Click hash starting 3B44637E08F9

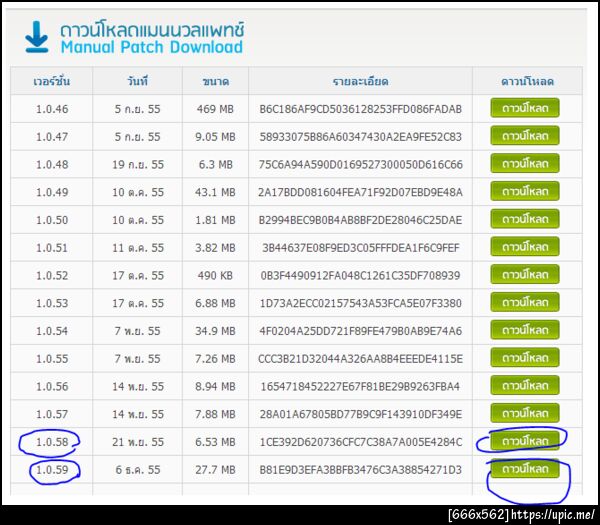click(360, 248)
